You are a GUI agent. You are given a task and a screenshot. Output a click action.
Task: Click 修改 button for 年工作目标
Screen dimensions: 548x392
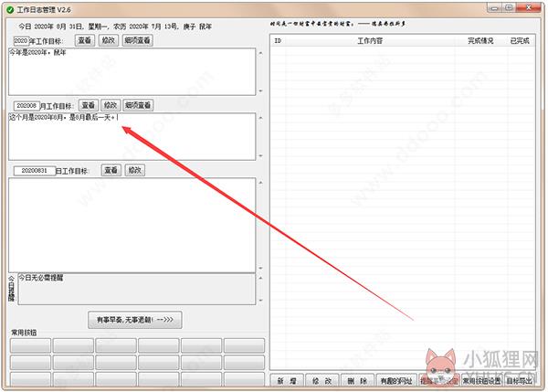[109, 40]
